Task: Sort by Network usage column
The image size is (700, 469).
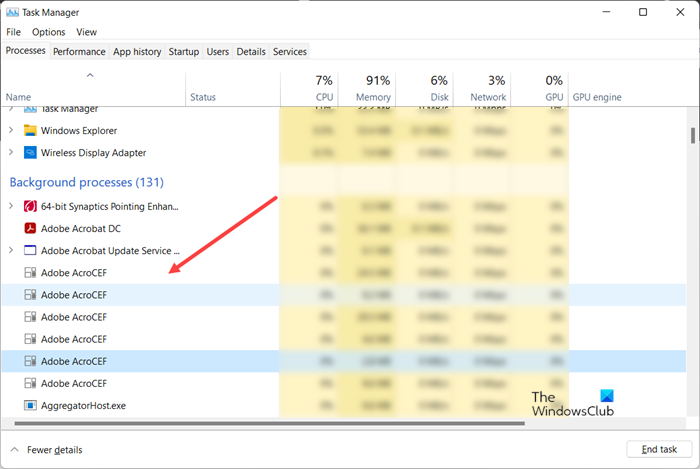Action: tap(482, 89)
